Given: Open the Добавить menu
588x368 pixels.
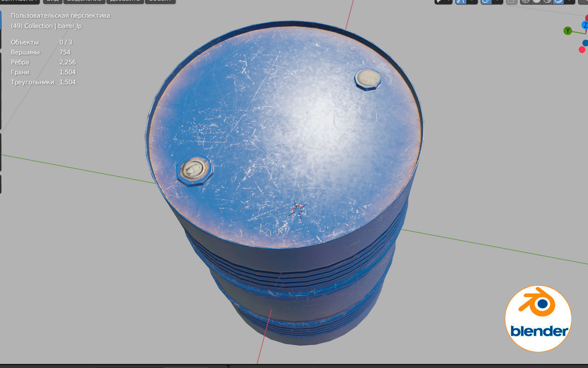Looking at the screenshot, I should pyautogui.click(x=125, y=1).
